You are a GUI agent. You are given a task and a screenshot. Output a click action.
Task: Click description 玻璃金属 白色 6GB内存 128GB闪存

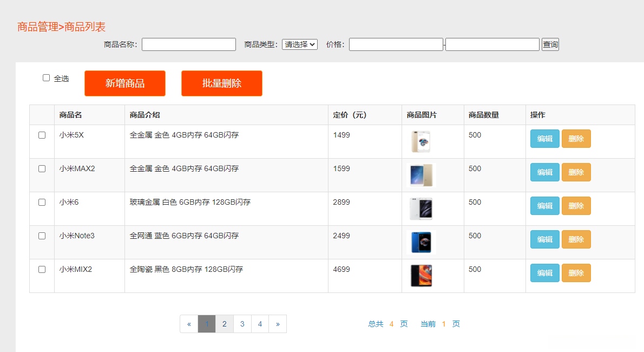click(190, 203)
